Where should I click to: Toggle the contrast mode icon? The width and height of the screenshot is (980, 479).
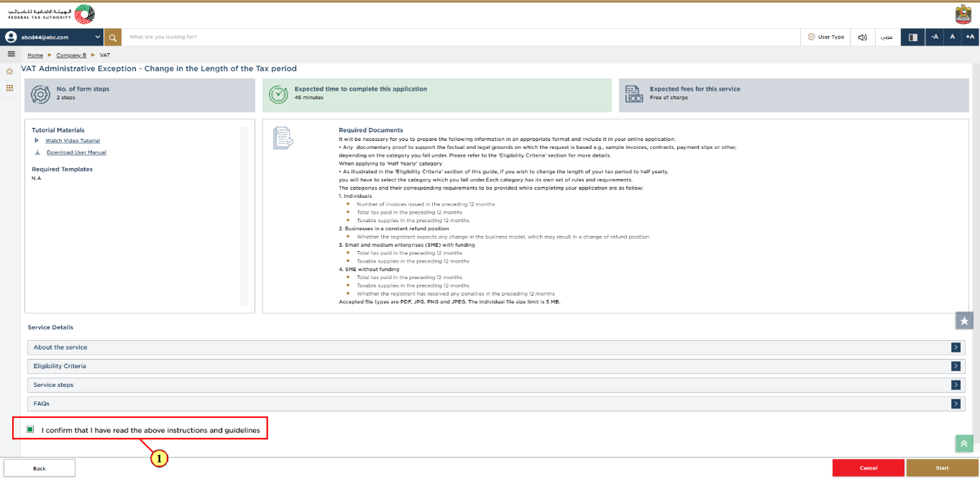(x=912, y=37)
